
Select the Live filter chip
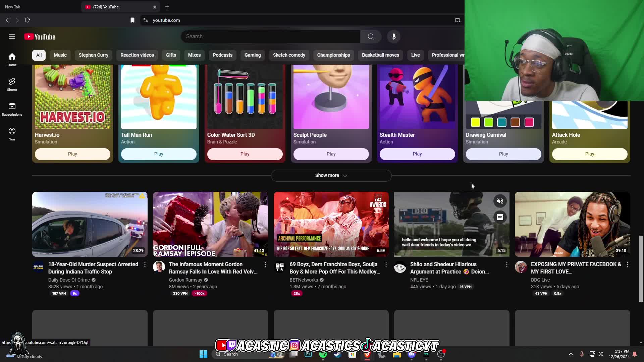click(x=416, y=55)
